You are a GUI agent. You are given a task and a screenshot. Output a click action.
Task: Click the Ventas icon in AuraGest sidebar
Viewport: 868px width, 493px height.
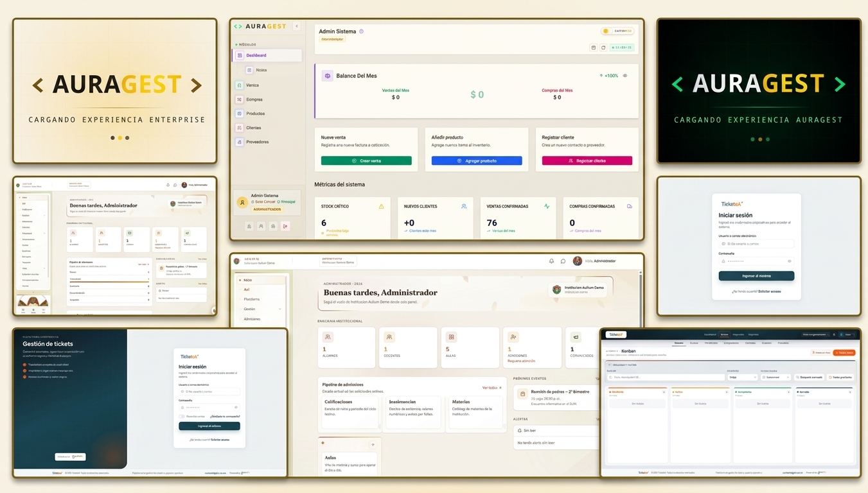tap(239, 85)
